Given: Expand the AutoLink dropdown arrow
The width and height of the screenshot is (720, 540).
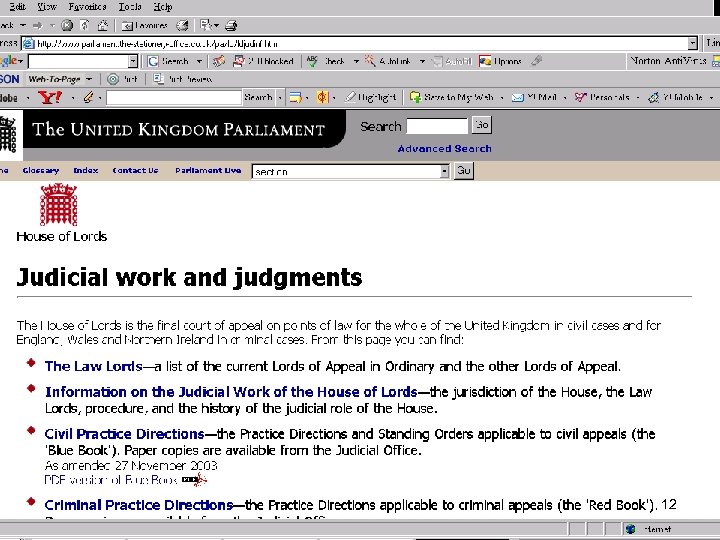Looking at the screenshot, I should click(422, 61).
